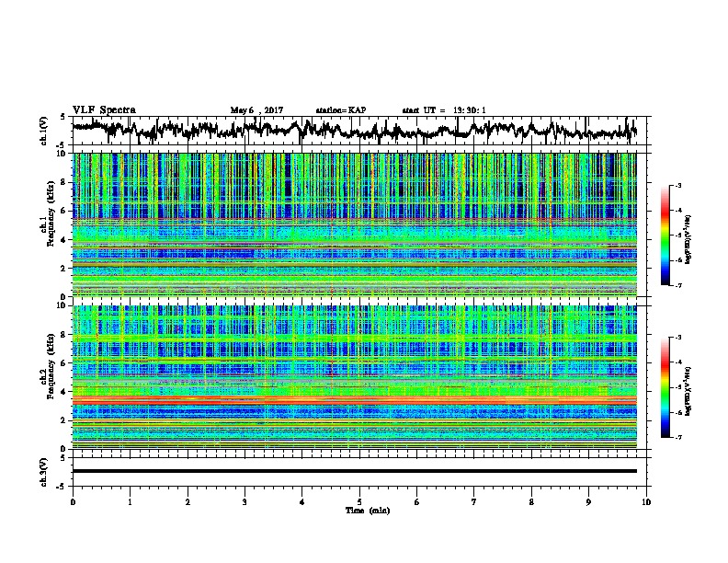Click the "VLF Spectra" plot title
This screenshot has width=728, height=563.
point(104,110)
